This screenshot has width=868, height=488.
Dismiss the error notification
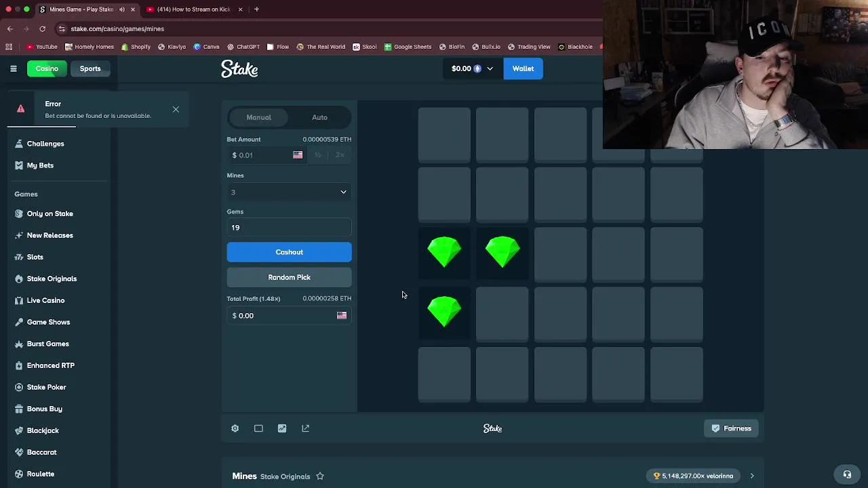pyautogui.click(x=176, y=109)
